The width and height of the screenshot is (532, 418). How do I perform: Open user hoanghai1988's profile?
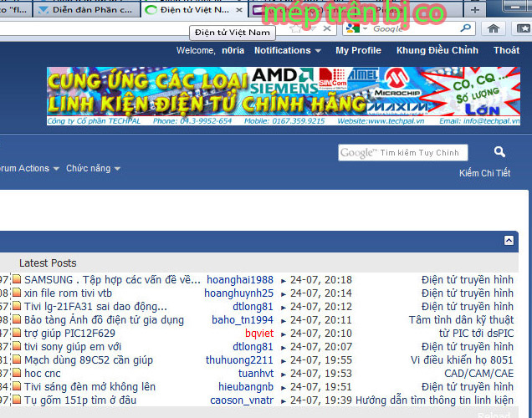click(240, 280)
